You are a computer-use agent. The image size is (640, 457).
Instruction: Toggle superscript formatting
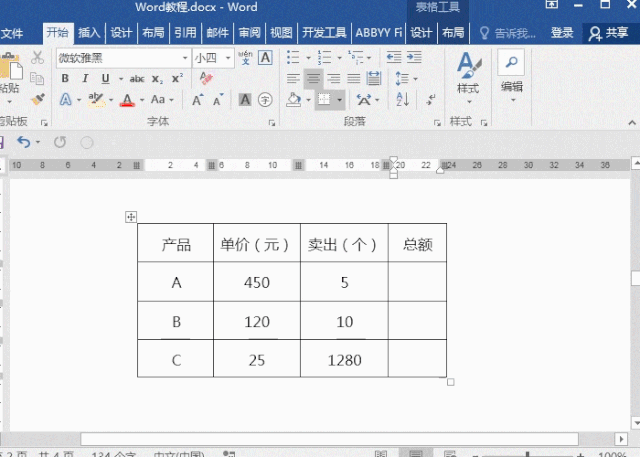pyautogui.click(x=177, y=78)
